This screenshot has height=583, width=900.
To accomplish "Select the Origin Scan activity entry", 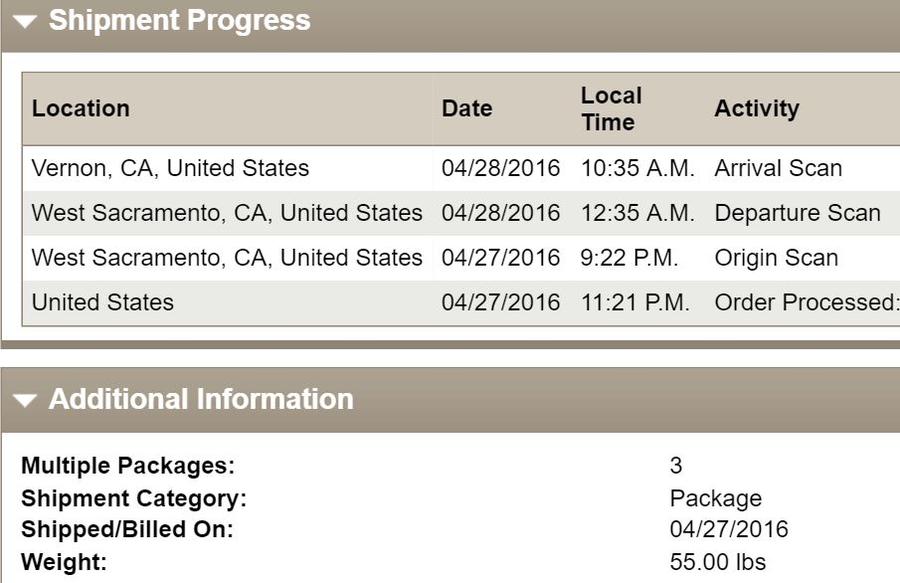I will [776, 258].
